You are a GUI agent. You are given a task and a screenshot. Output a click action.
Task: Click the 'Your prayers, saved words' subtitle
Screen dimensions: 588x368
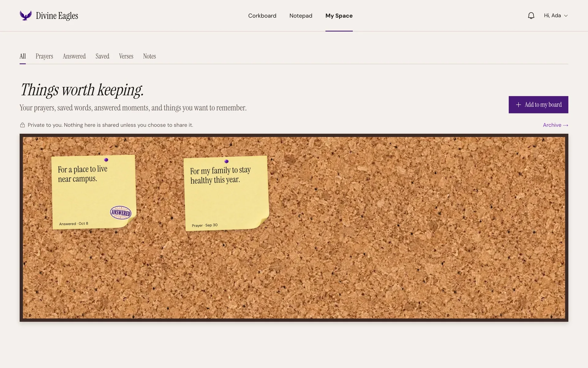[133, 108]
